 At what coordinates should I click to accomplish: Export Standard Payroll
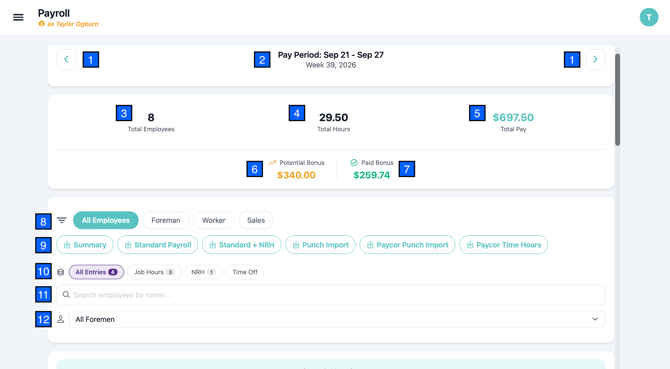[x=158, y=245]
